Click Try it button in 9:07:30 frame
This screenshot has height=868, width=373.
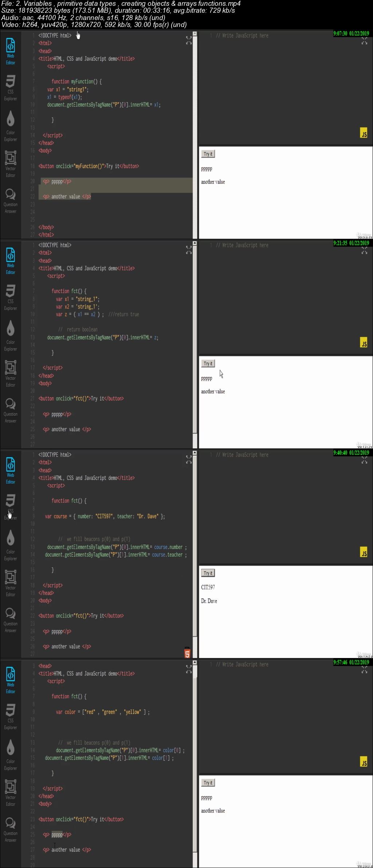(208, 154)
